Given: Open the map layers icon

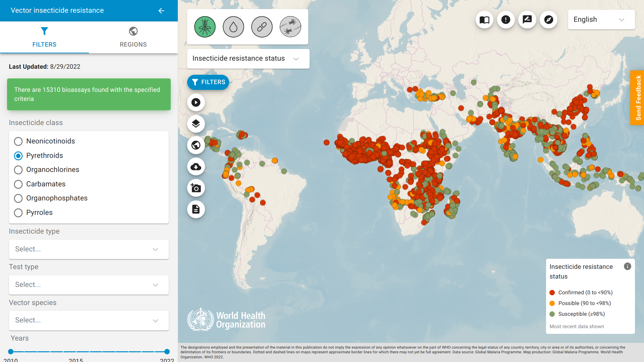Looking at the screenshot, I should pyautogui.click(x=196, y=124).
